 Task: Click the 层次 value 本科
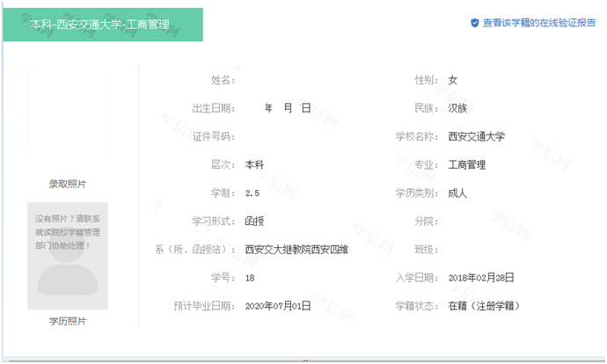pyautogui.click(x=254, y=164)
